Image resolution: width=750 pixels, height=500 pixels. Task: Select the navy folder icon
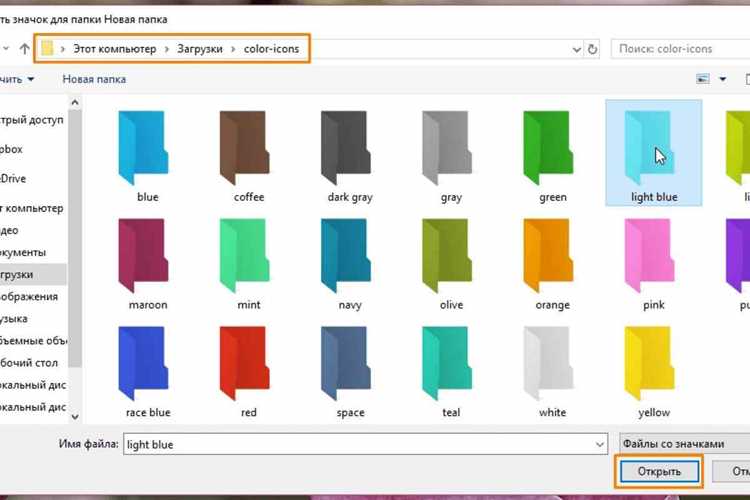[x=346, y=256]
